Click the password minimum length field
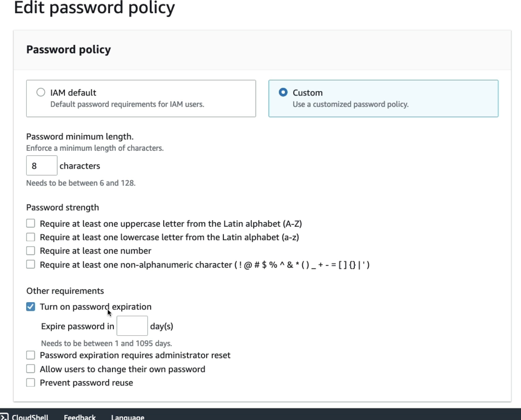 (42, 166)
